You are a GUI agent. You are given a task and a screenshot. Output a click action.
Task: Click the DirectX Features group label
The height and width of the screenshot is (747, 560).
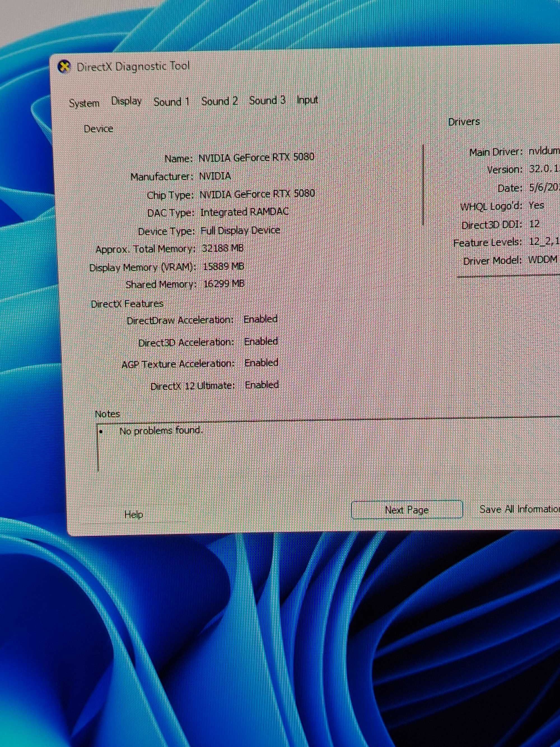pyautogui.click(x=127, y=304)
